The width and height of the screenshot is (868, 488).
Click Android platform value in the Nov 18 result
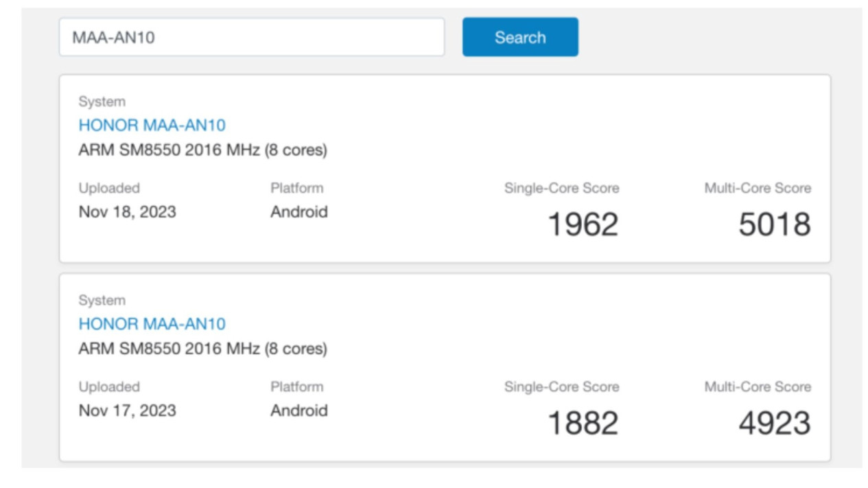(298, 212)
